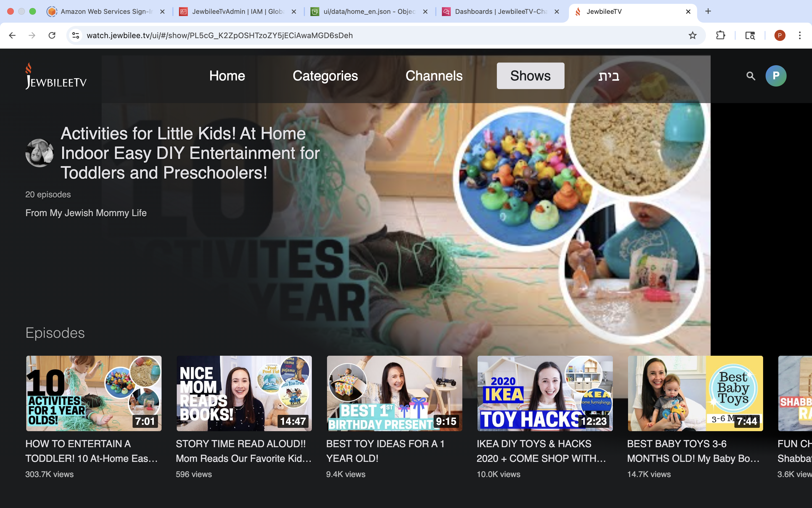Image resolution: width=812 pixels, height=508 pixels.
Task: Open the browser extensions puzzle icon
Action: click(720, 35)
